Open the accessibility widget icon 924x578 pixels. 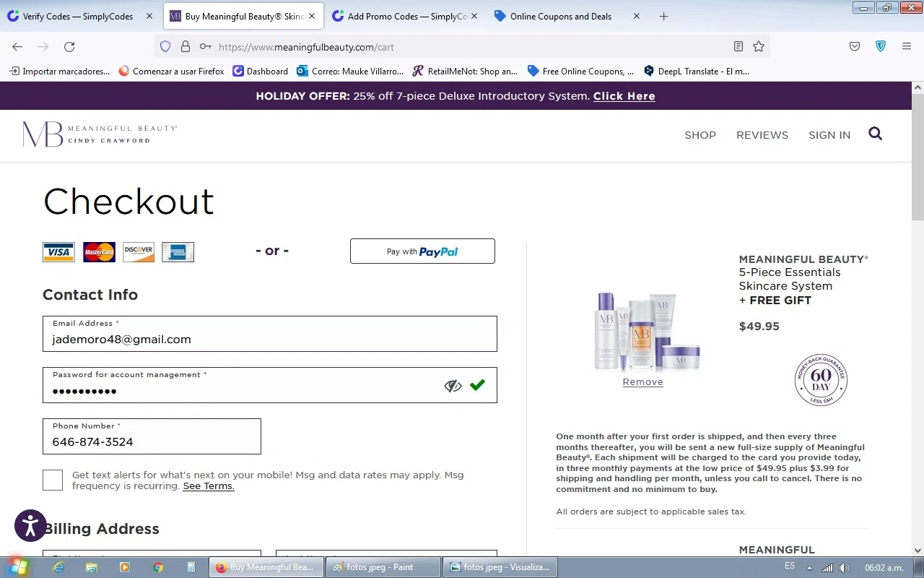[x=30, y=526]
